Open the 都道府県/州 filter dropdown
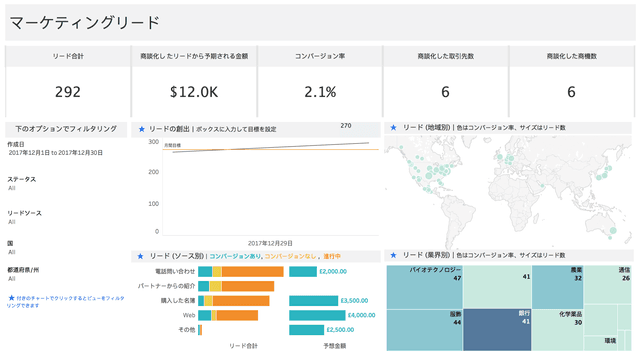Screen dimensions: 640x360 [x=12, y=279]
